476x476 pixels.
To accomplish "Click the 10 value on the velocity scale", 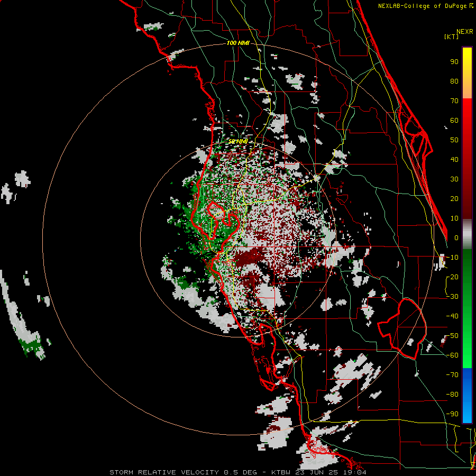I will (454, 218).
